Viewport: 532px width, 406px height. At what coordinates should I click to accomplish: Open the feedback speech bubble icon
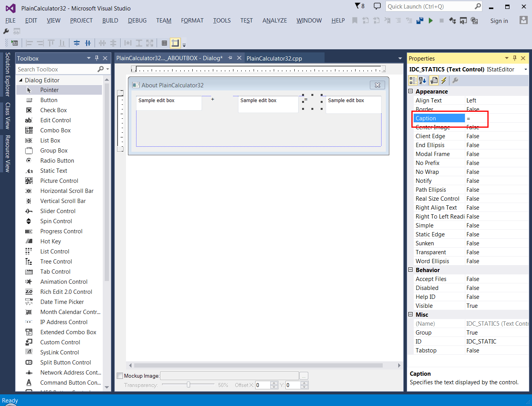[377, 6]
